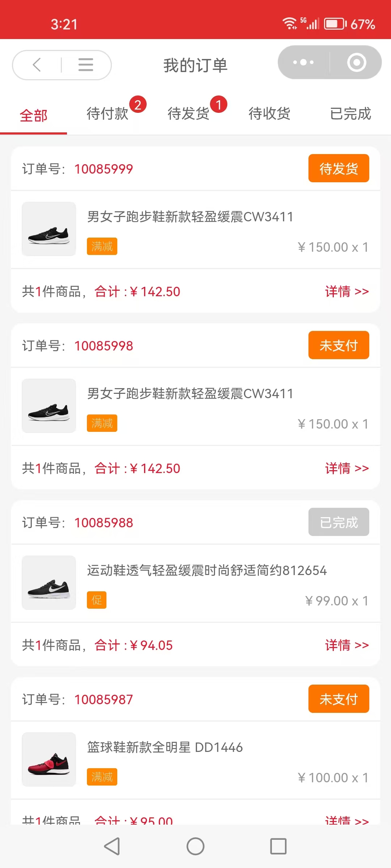Open the mini-program more options dots
391x868 pixels.
[x=303, y=62]
